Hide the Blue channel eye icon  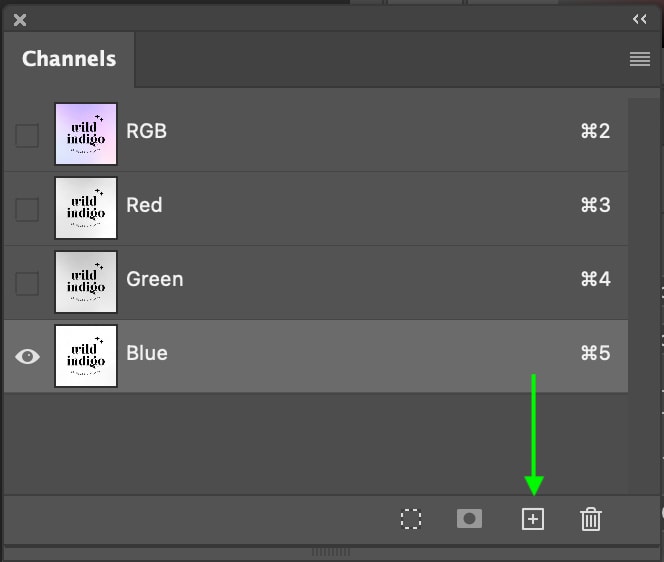click(27, 357)
